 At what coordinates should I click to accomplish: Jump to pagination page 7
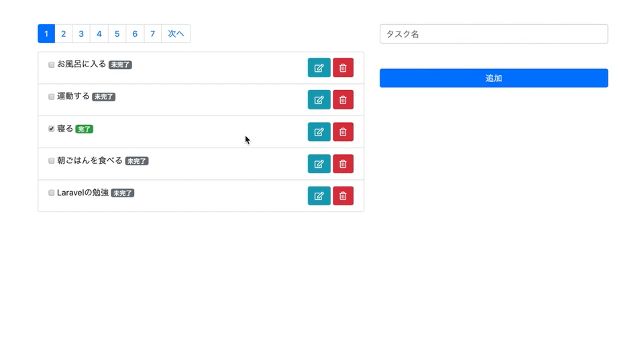tap(153, 34)
